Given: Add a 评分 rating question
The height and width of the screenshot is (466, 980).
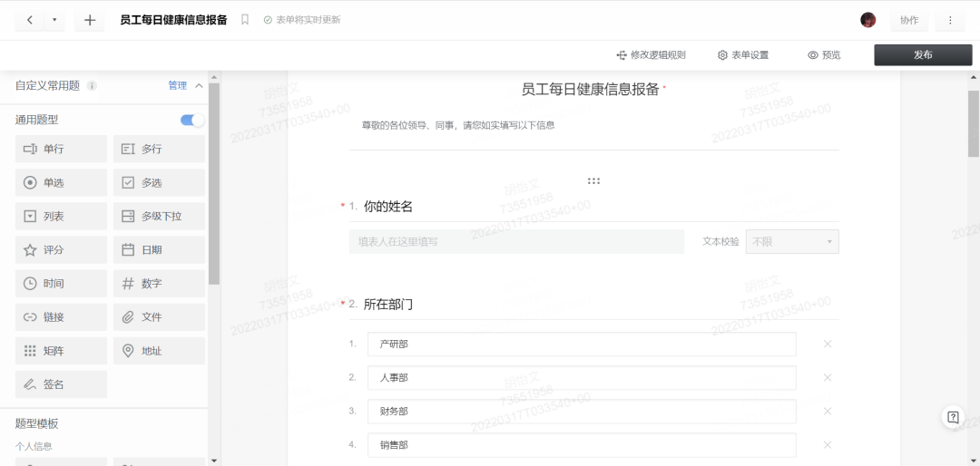Looking at the screenshot, I should 62,250.
